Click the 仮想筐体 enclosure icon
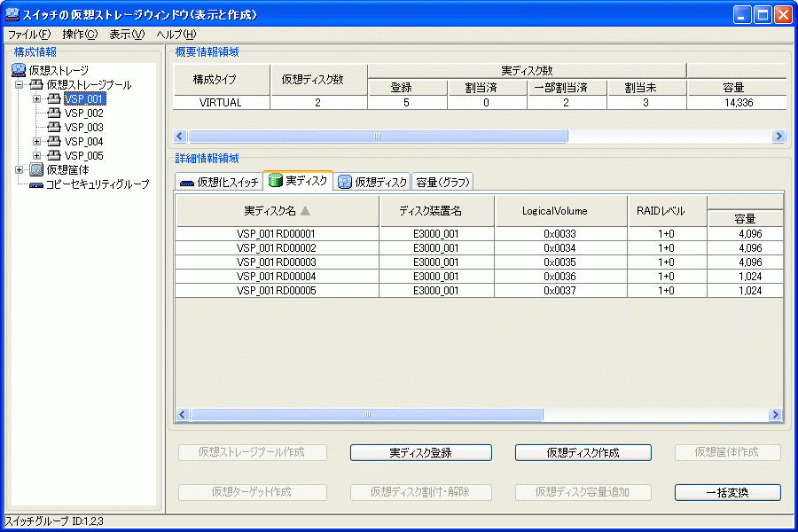The image size is (798, 532). point(36,169)
